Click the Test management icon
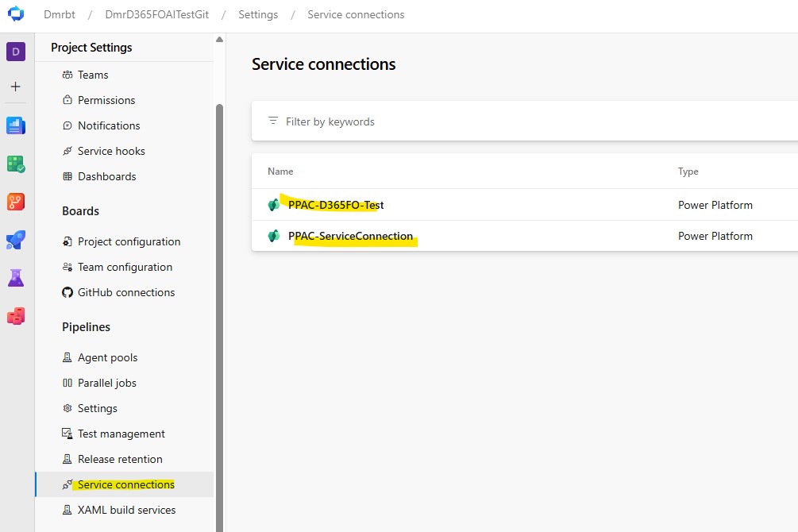 tap(67, 434)
